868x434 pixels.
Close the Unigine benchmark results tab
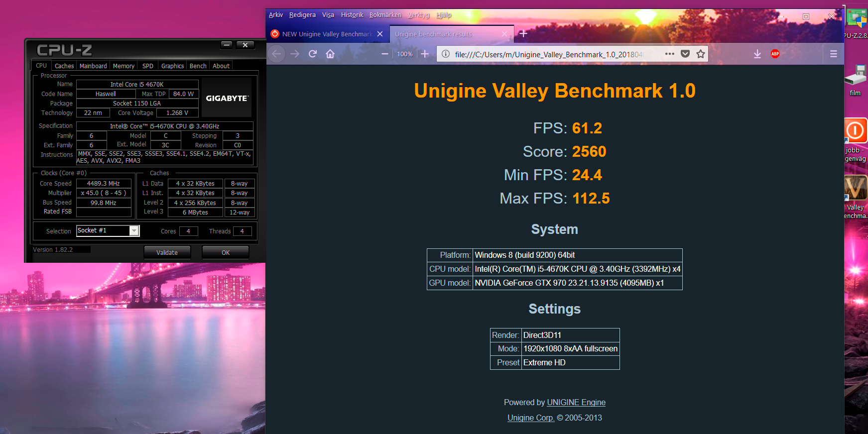click(x=504, y=34)
